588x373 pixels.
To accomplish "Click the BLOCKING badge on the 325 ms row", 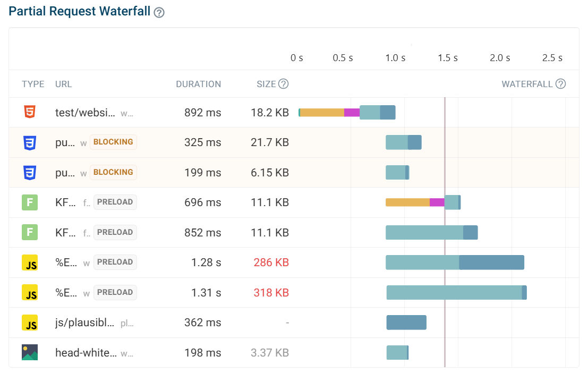I will (113, 142).
